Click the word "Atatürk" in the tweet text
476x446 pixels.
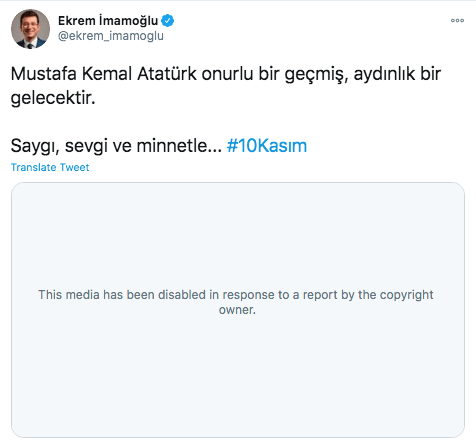click(167, 73)
